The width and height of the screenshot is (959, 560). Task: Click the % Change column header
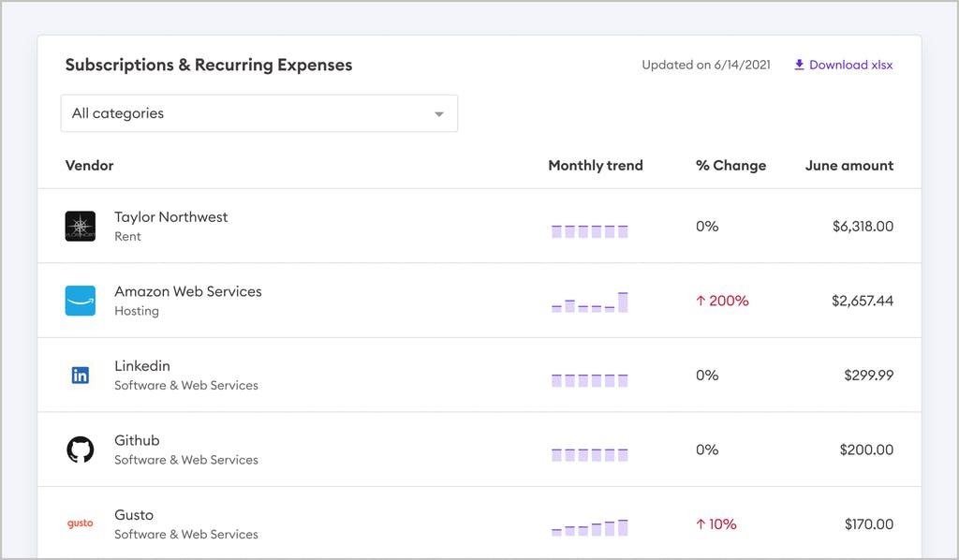(730, 166)
